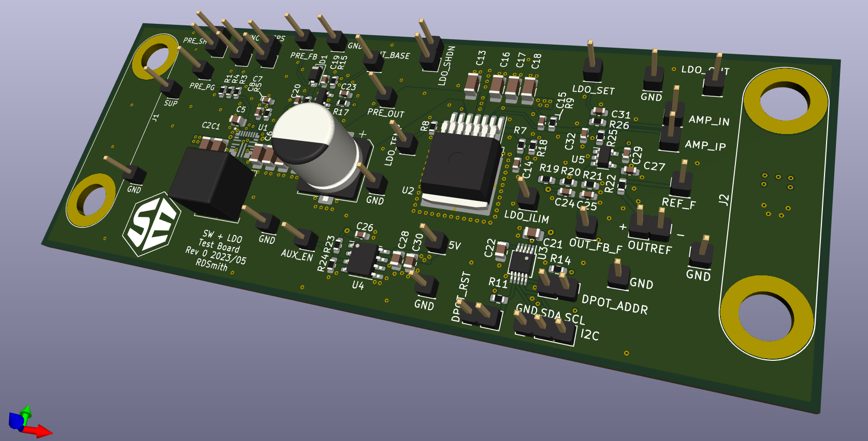The width and height of the screenshot is (868, 441).
Task: Click the AMP_IP silkscreen label
Action: click(705, 145)
